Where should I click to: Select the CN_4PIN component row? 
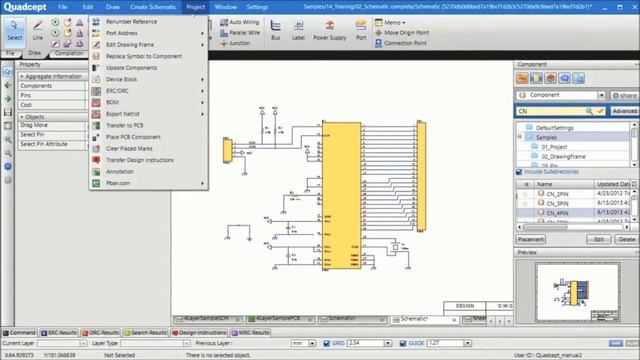[x=574, y=213]
